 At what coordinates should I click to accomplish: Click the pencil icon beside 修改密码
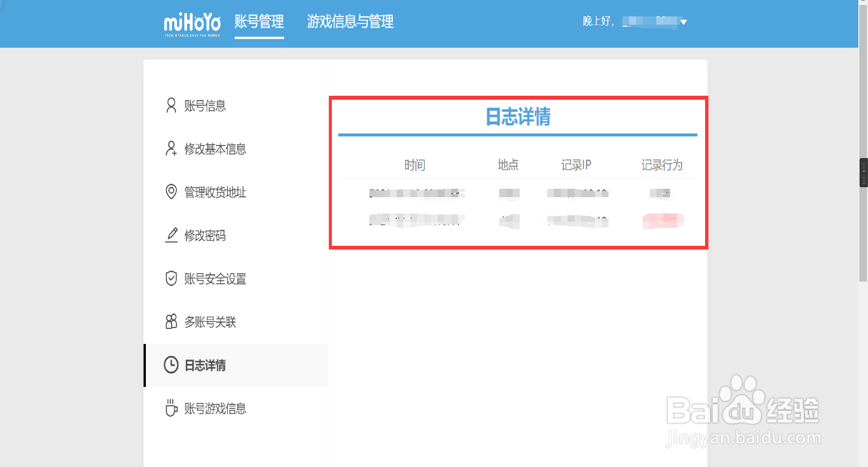(172, 235)
